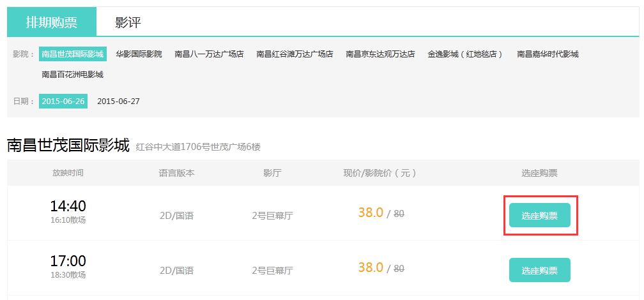Switch to the 排期购票 tab

52,22
